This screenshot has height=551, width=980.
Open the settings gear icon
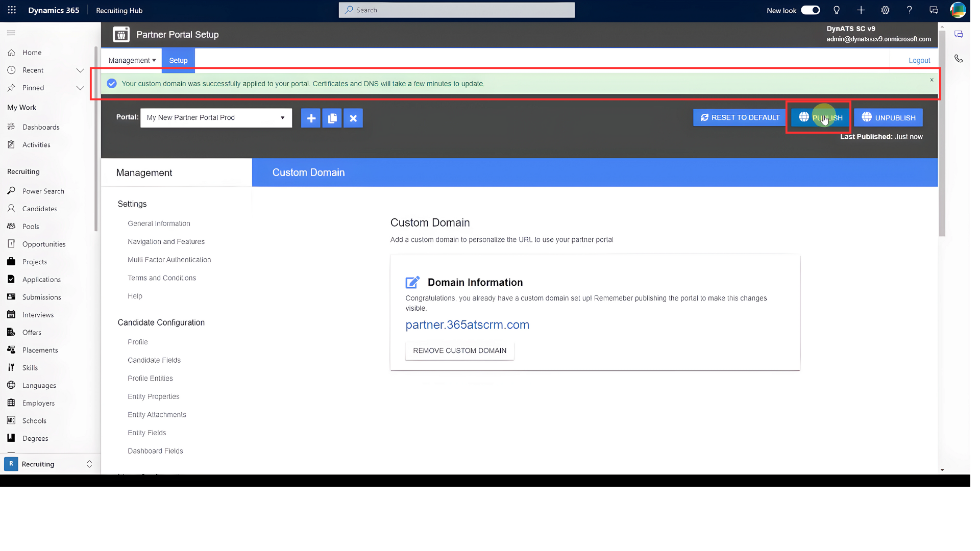[x=886, y=10]
